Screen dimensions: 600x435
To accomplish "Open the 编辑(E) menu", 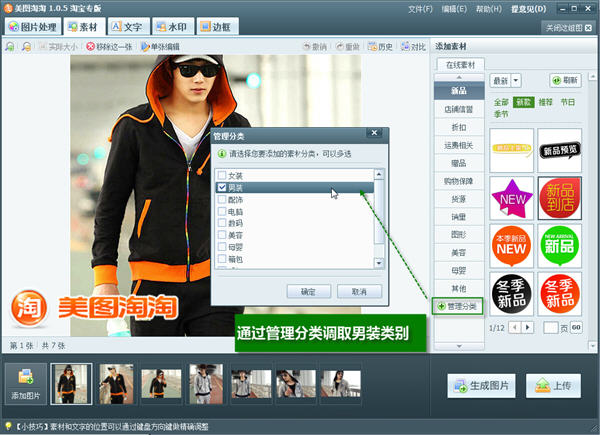I will [454, 9].
